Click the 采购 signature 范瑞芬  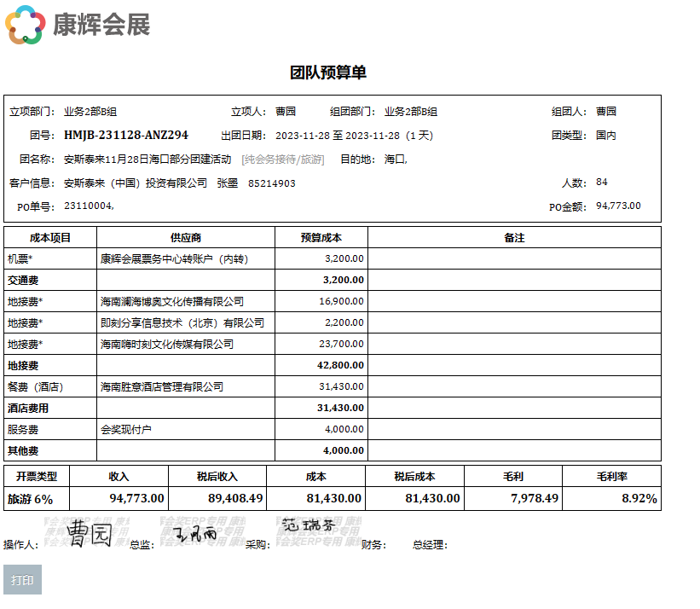pyautogui.click(x=307, y=526)
